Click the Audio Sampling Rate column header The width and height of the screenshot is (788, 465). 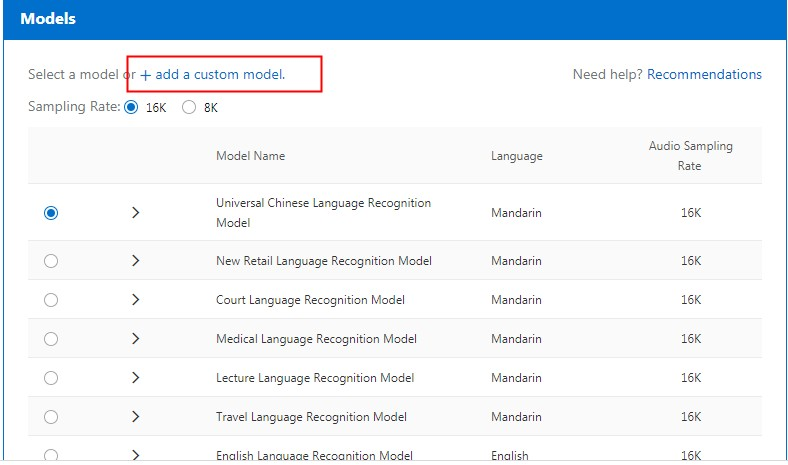tap(690, 156)
